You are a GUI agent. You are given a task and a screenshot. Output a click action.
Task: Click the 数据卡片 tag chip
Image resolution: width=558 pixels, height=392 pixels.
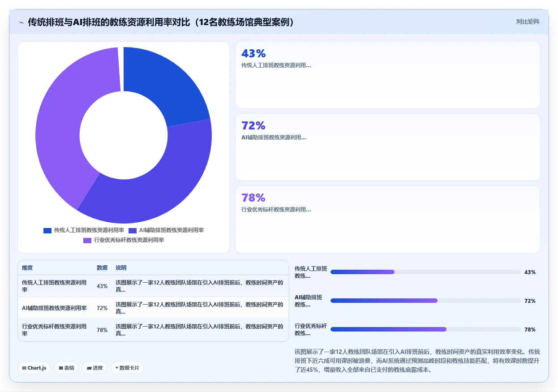(127, 368)
